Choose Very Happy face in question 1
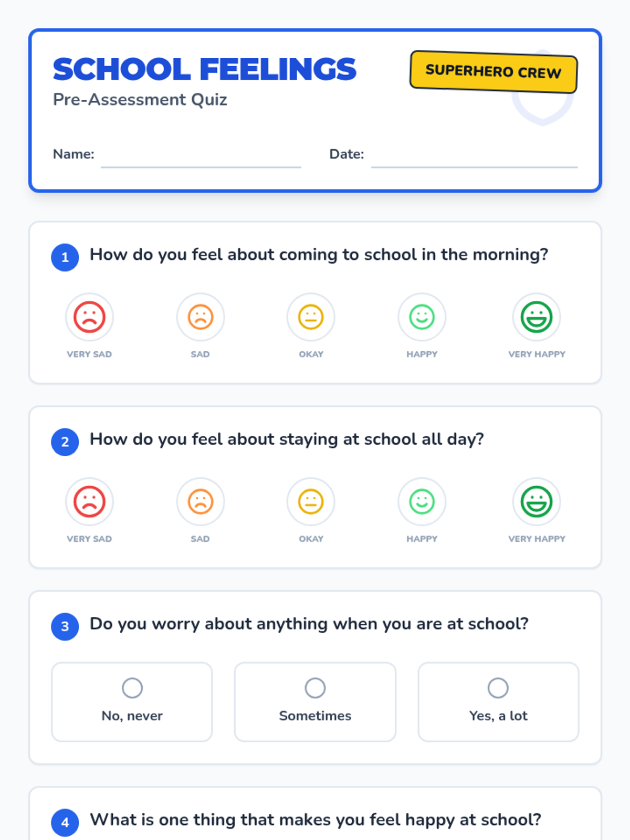The width and height of the screenshot is (630, 840). click(537, 317)
